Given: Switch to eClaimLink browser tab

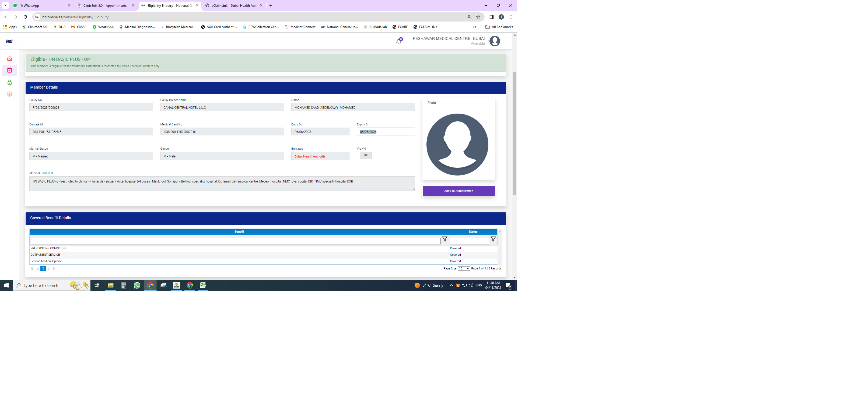Looking at the screenshot, I should tap(233, 5).
